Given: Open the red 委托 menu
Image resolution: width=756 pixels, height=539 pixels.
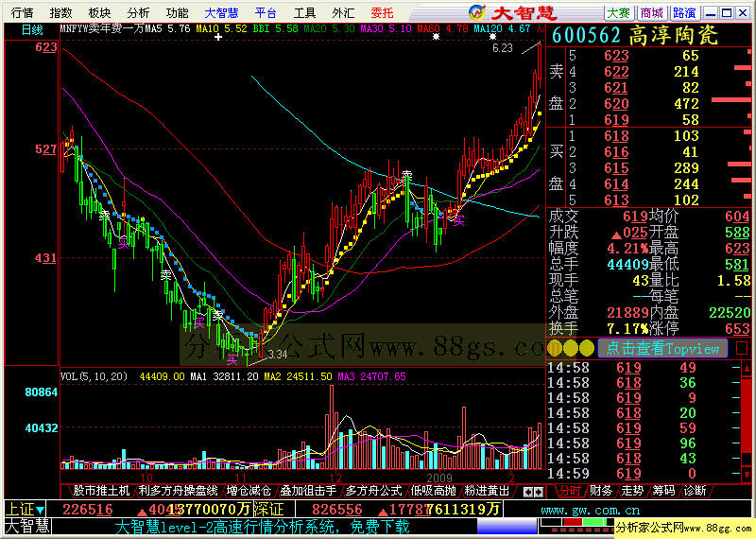Looking at the screenshot, I should [383, 12].
